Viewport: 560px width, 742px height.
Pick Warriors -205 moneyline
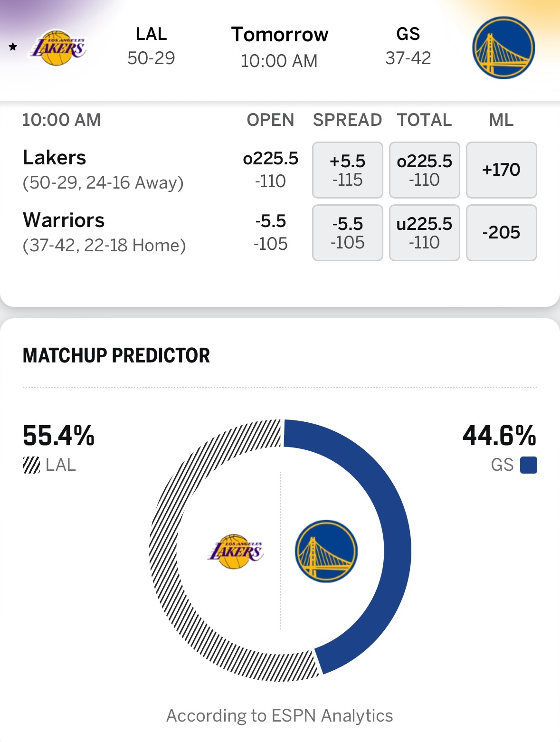click(x=502, y=233)
